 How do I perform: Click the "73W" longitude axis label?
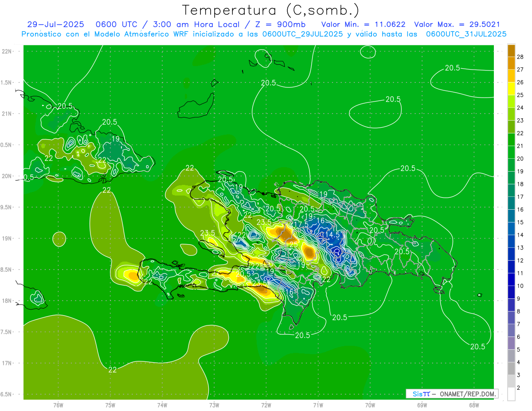click(x=214, y=405)
